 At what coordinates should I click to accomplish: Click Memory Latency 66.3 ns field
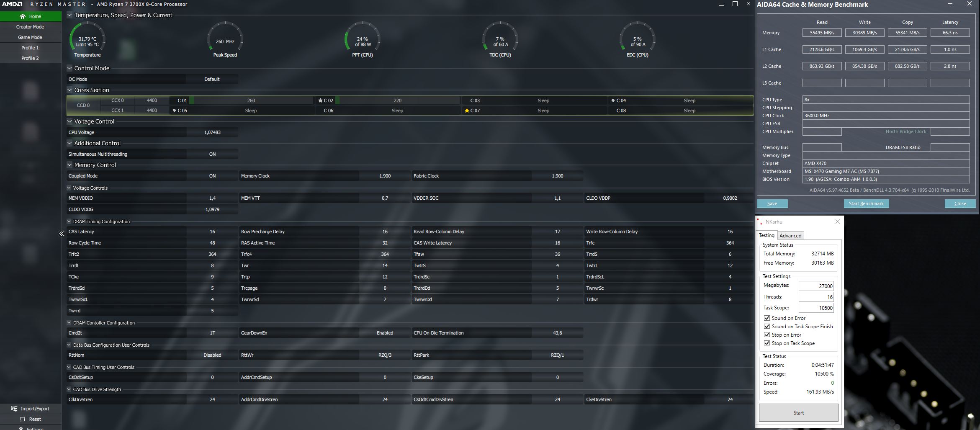950,33
